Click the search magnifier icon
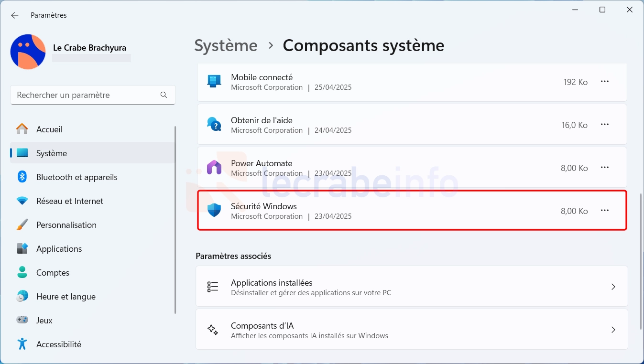This screenshot has height=364, width=644. [164, 95]
